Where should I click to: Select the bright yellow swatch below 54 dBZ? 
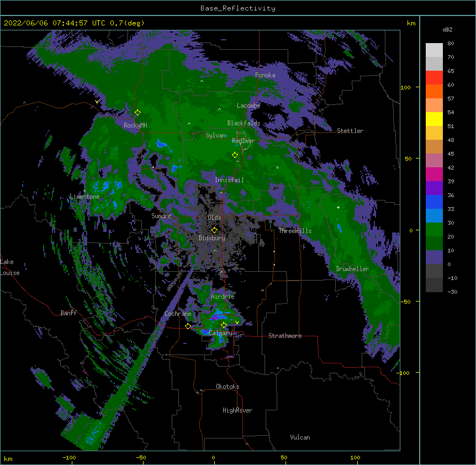(x=434, y=119)
